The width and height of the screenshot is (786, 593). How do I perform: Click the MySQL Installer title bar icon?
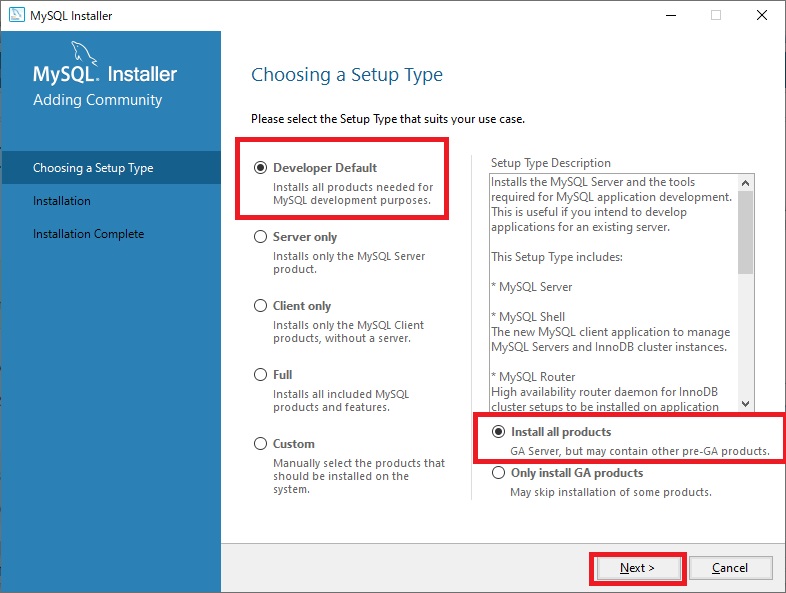pyautogui.click(x=17, y=15)
